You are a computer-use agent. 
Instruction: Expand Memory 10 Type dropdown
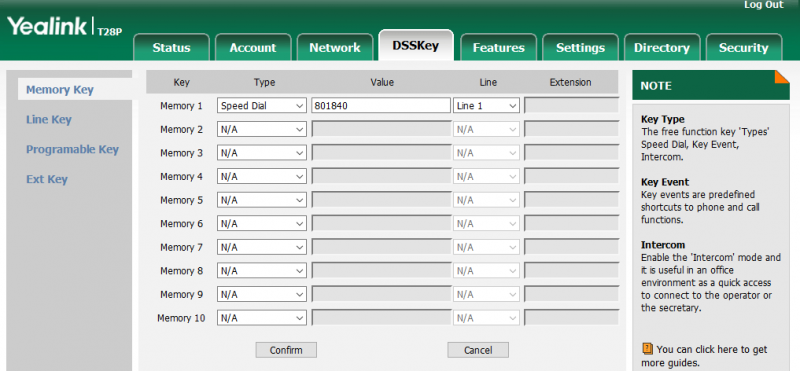point(262,318)
